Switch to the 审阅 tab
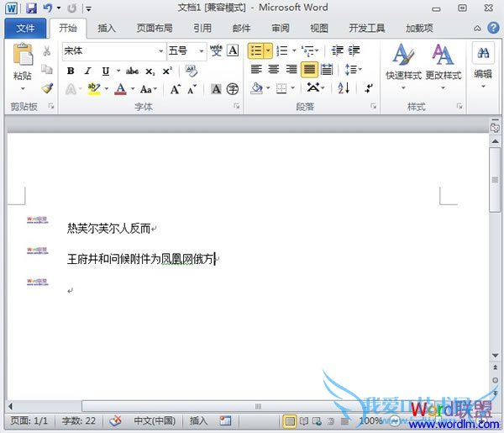Viewport: 504px width, 433px height. 281,29
